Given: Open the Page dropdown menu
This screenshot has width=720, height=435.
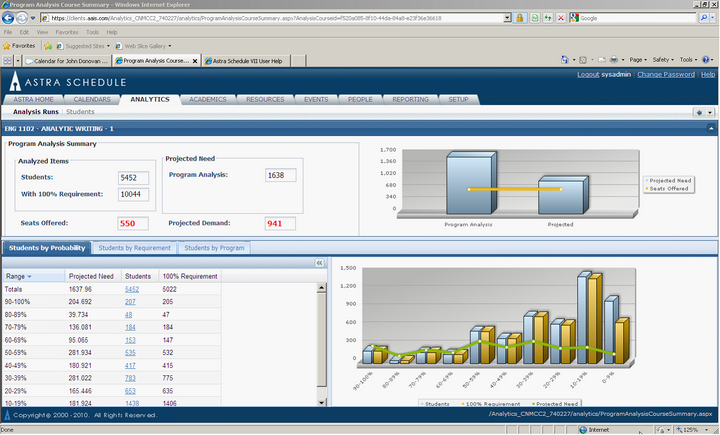Looking at the screenshot, I should tap(638, 60).
